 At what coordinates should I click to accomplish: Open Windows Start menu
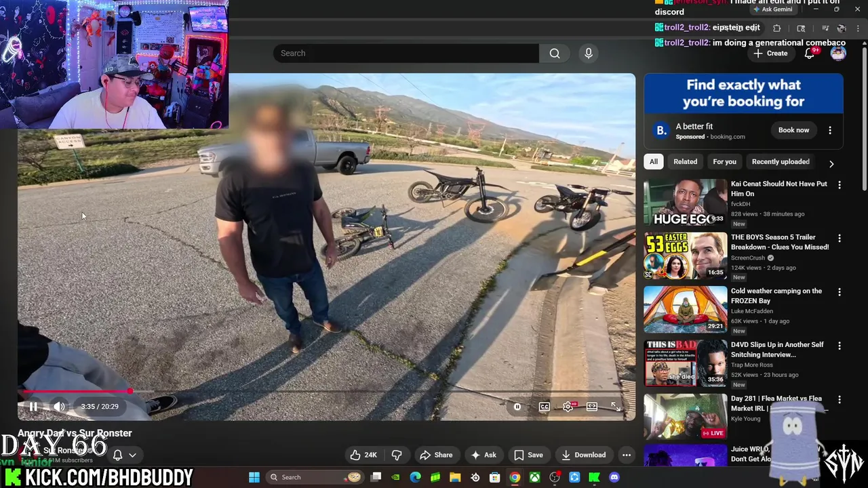pos(254,477)
